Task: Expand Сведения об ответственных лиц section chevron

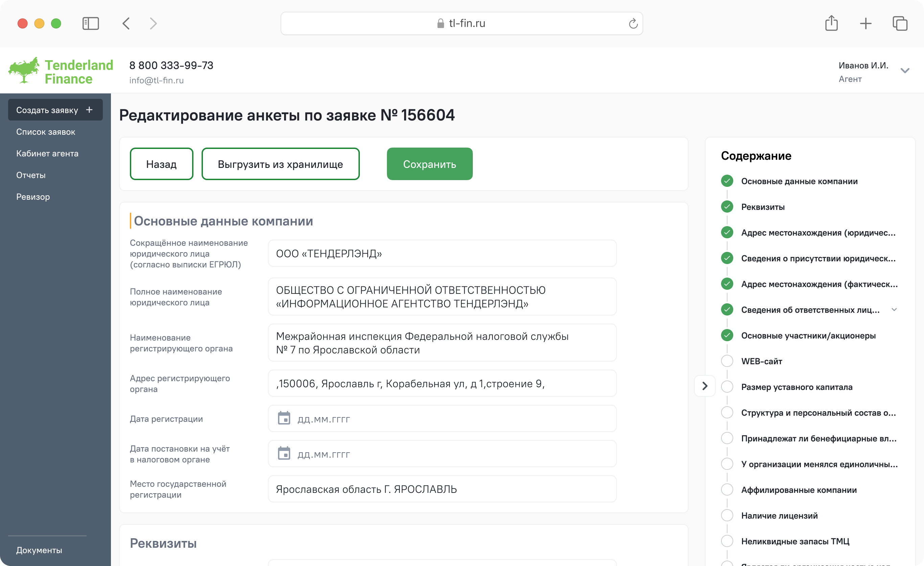Action: click(x=894, y=310)
